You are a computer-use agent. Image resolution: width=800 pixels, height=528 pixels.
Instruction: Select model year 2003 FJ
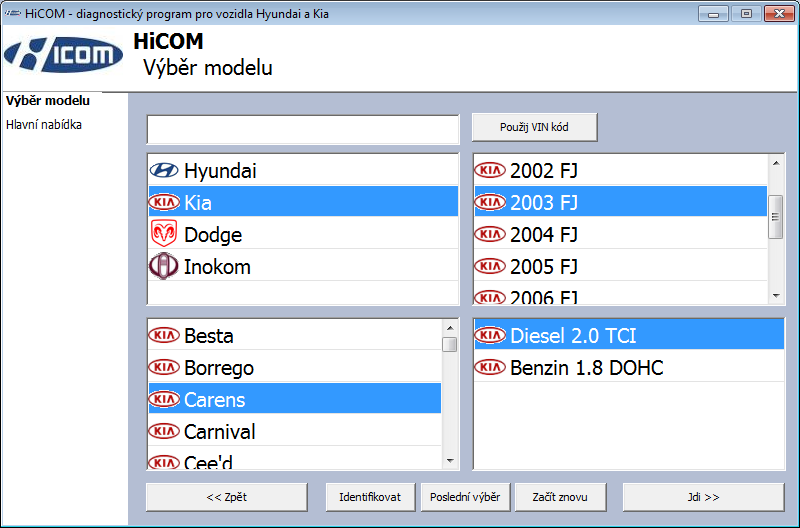click(x=621, y=202)
